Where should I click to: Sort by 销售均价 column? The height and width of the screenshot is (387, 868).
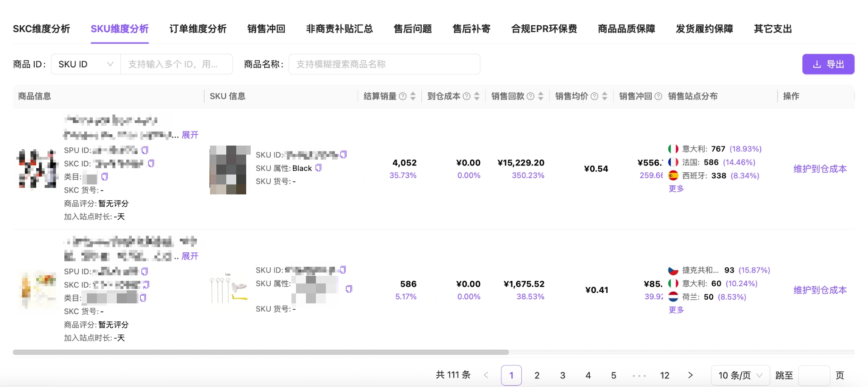click(605, 96)
